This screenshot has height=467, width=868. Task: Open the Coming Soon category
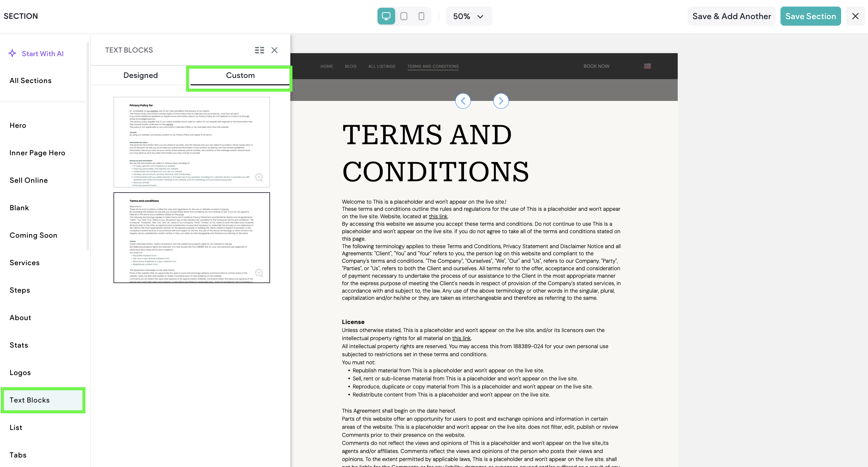pos(33,235)
